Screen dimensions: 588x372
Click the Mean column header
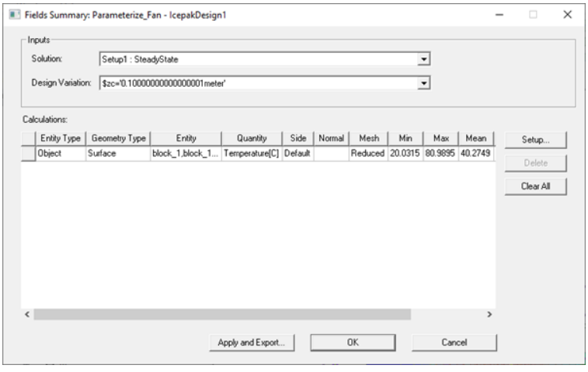pyautogui.click(x=476, y=138)
